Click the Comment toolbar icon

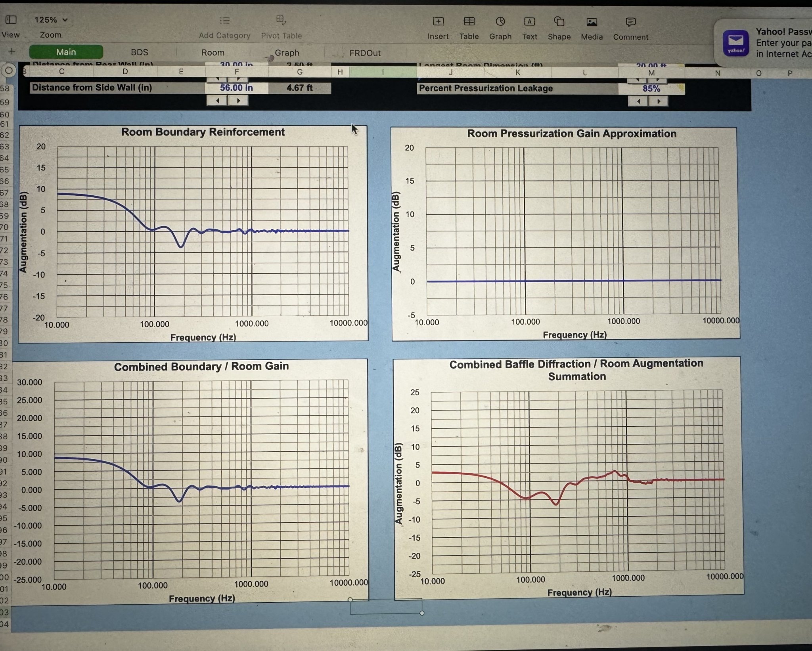[630, 22]
